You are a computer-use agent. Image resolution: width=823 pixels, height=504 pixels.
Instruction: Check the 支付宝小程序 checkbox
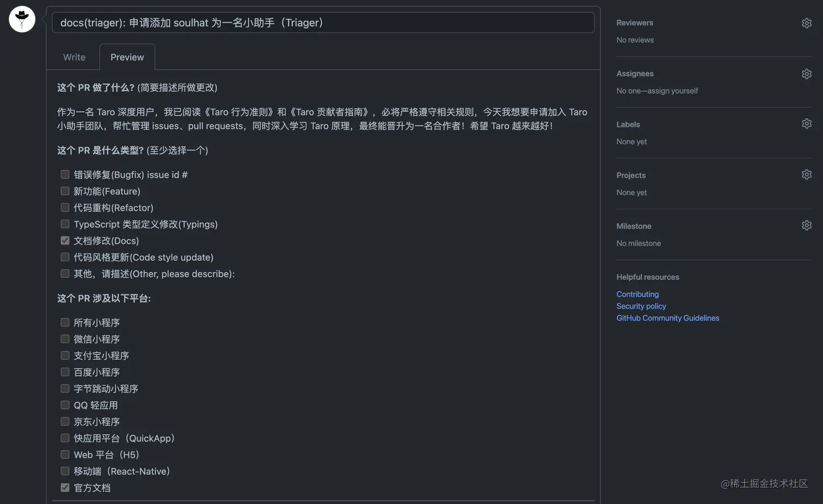pos(65,355)
